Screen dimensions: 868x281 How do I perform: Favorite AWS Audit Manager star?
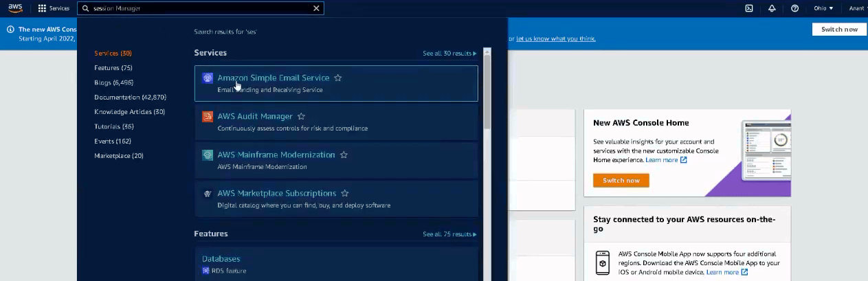pyautogui.click(x=301, y=117)
